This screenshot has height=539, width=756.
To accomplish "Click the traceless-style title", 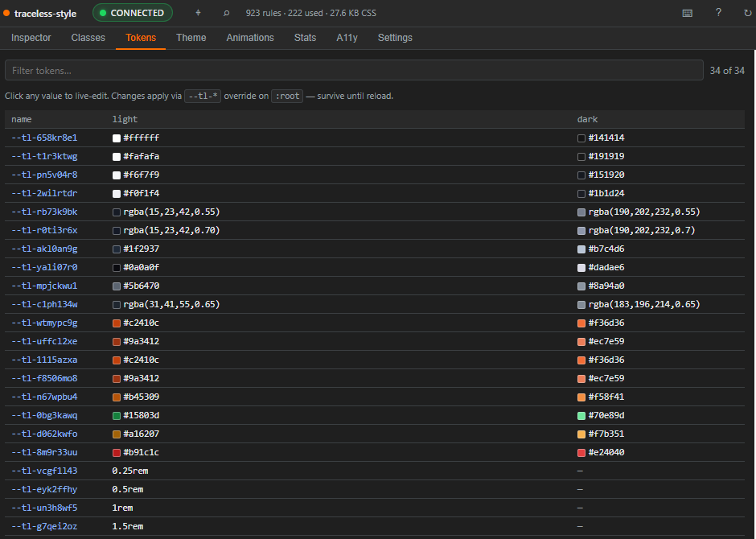I will click(45, 14).
